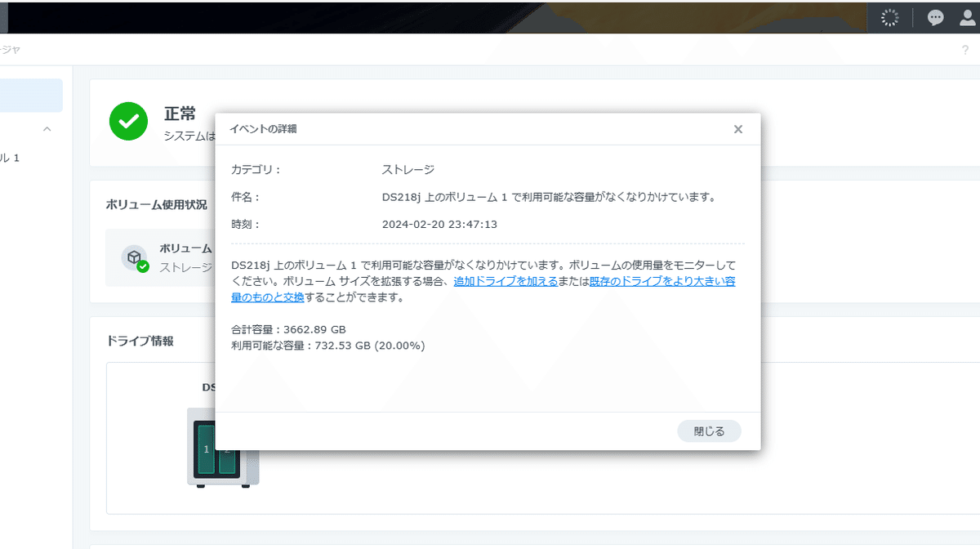Click the volume icon with green check
The image size is (980, 549).
point(135,258)
